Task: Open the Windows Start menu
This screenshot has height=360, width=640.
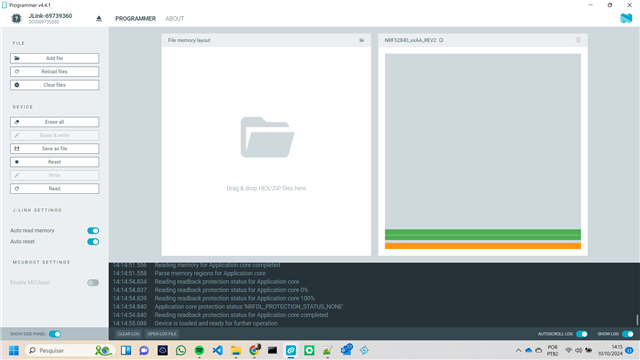Action: [x=14, y=350]
